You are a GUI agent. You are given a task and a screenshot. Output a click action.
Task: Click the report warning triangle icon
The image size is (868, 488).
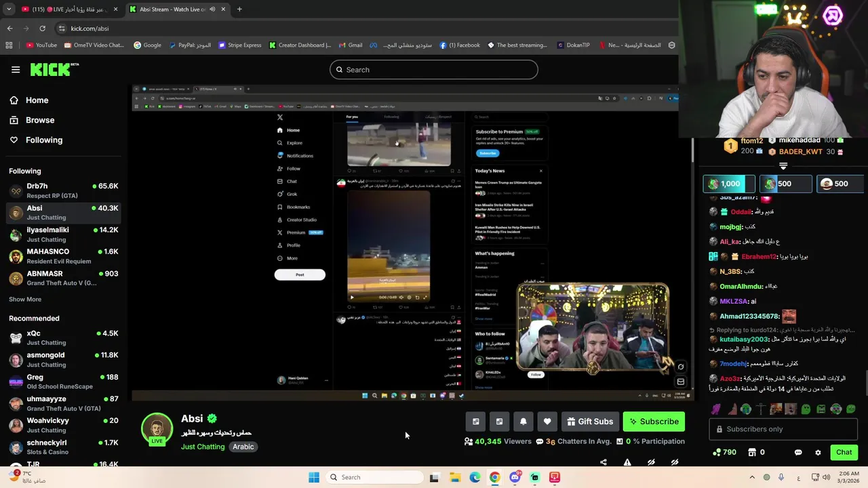[627, 462]
